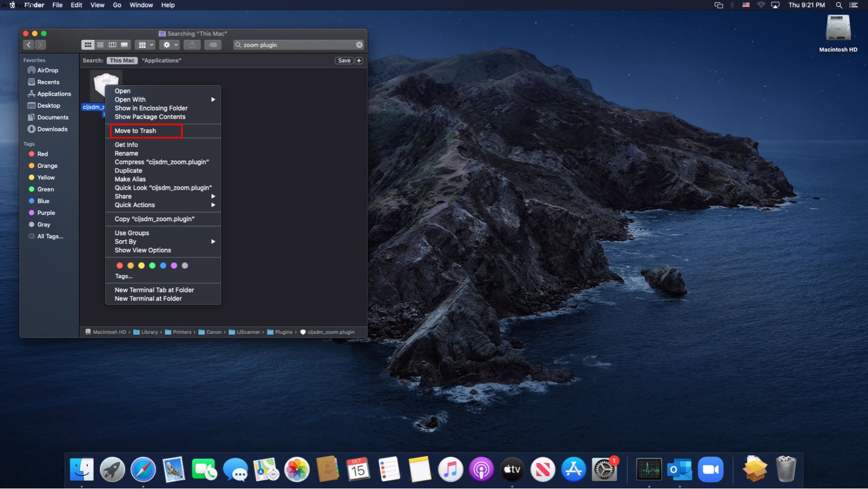Clear the zoom plugin search text
This screenshot has height=489, width=868.
[360, 45]
